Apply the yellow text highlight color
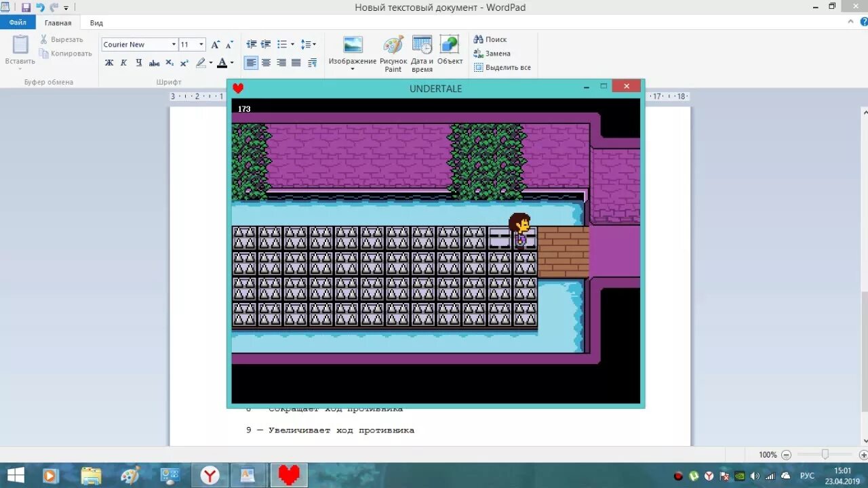 tap(200, 63)
